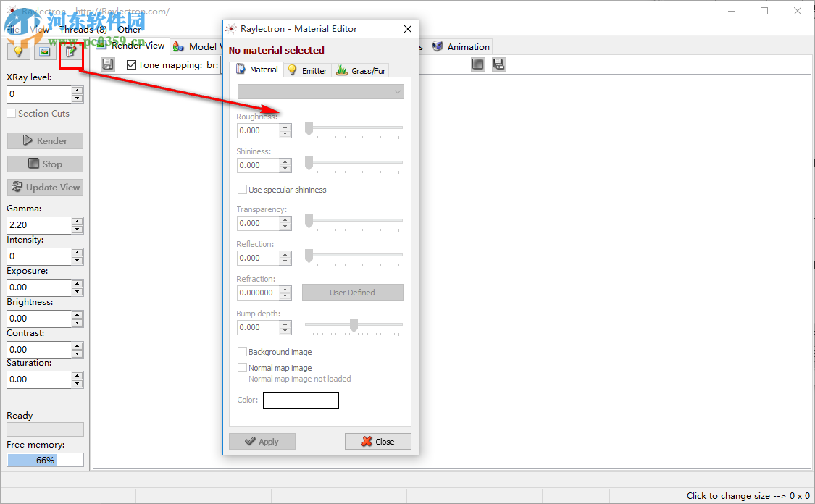815x504 pixels.
Task: Increment Gamma value with stepper
Action: [x=76, y=221]
